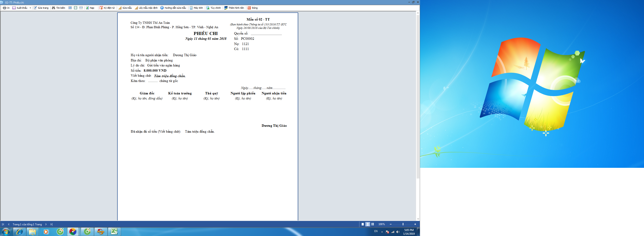
Task: Print the voucher using the In button
Action: (6, 8)
